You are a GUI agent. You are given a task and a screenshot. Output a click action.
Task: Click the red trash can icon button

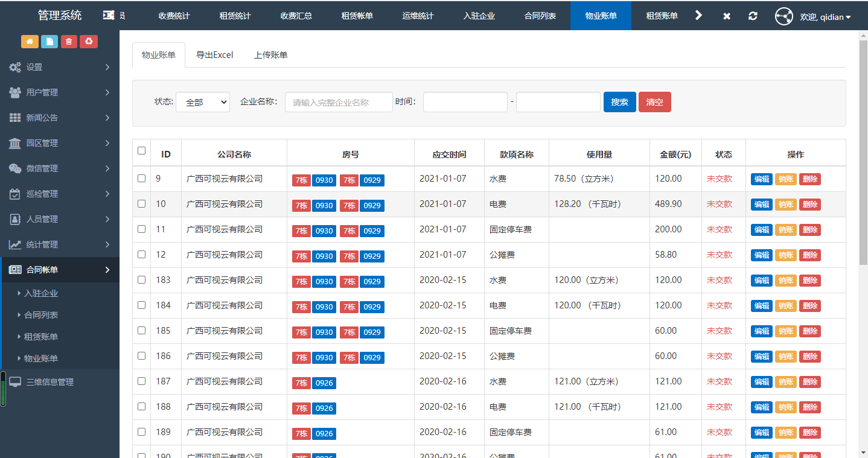coord(69,42)
